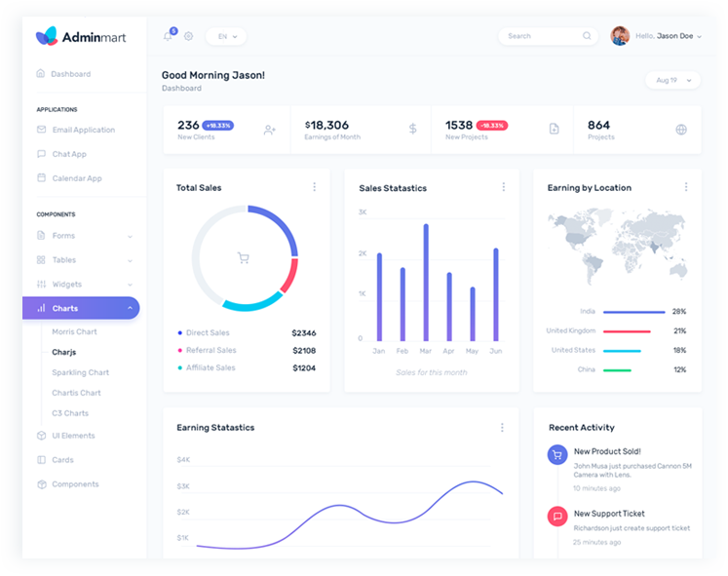The image size is (728, 576).
Task: Click the notification bell icon
Action: pyautogui.click(x=168, y=36)
